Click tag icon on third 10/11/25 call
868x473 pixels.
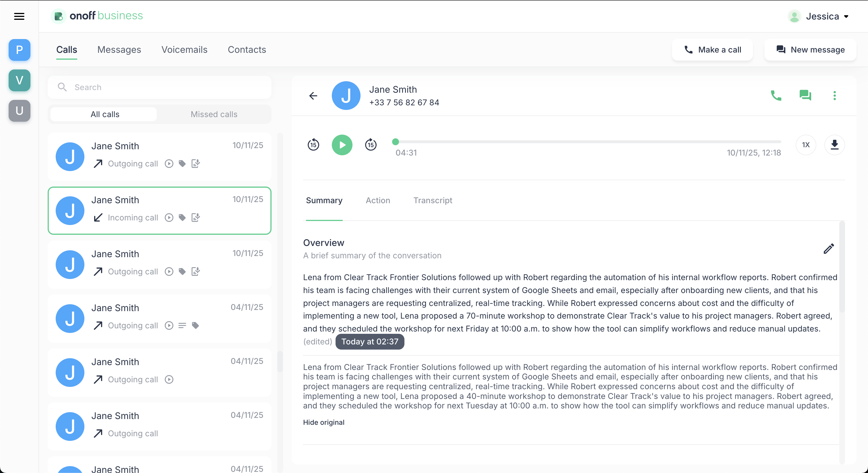coord(182,272)
